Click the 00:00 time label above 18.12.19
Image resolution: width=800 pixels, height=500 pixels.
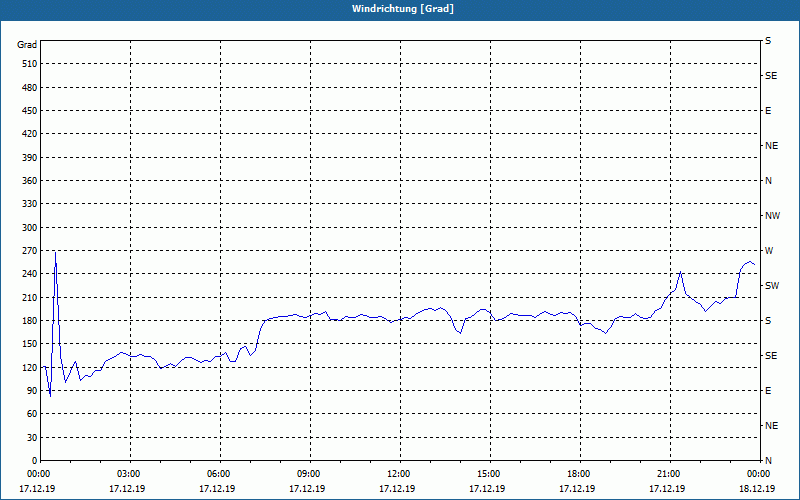tap(759, 474)
